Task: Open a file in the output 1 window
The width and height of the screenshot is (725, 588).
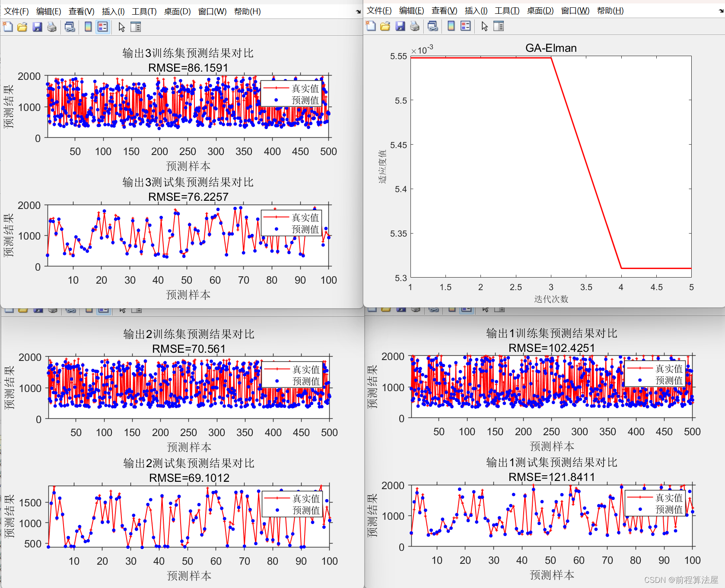Action: point(386,310)
